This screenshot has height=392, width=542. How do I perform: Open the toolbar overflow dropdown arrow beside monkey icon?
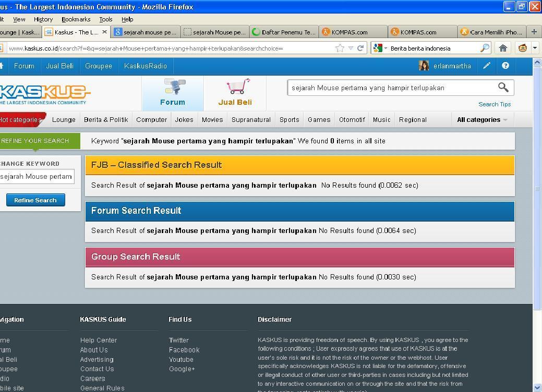coord(535,48)
